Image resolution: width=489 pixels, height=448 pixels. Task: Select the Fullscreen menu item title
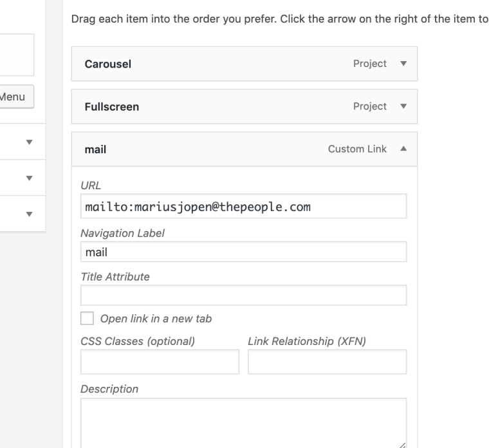(x=112, y=107)
